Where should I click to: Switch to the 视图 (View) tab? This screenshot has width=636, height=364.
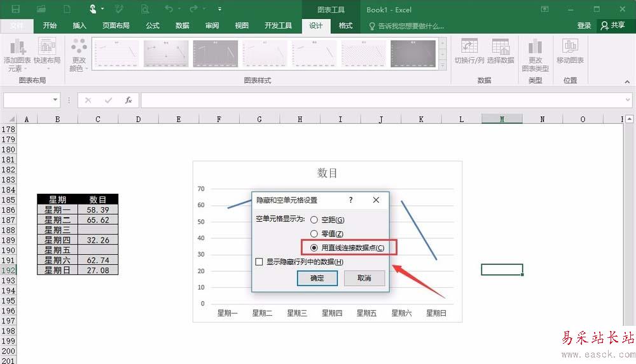click(x=242, y=25)
